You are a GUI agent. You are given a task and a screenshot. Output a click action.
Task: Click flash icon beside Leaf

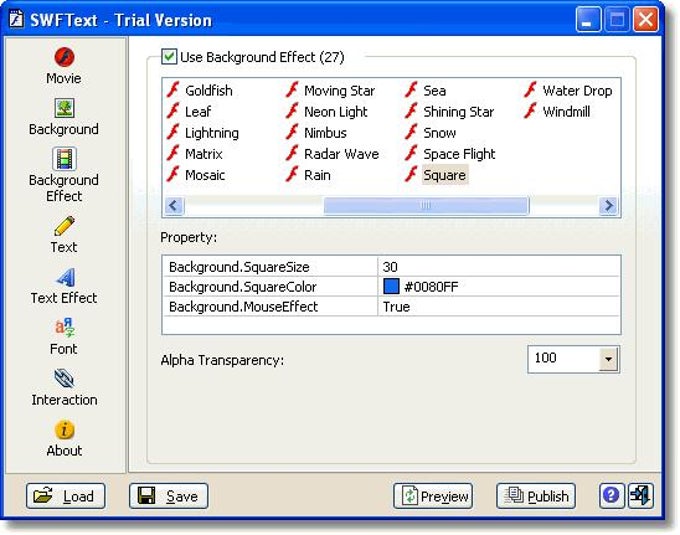[x=173, y=111]
